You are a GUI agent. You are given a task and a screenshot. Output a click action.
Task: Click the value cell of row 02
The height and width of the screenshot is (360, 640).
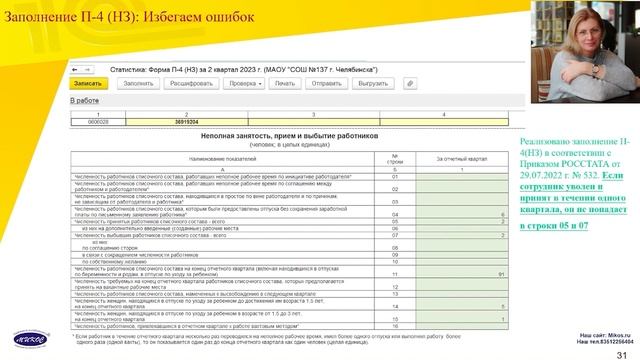click(x=462, y=187)
